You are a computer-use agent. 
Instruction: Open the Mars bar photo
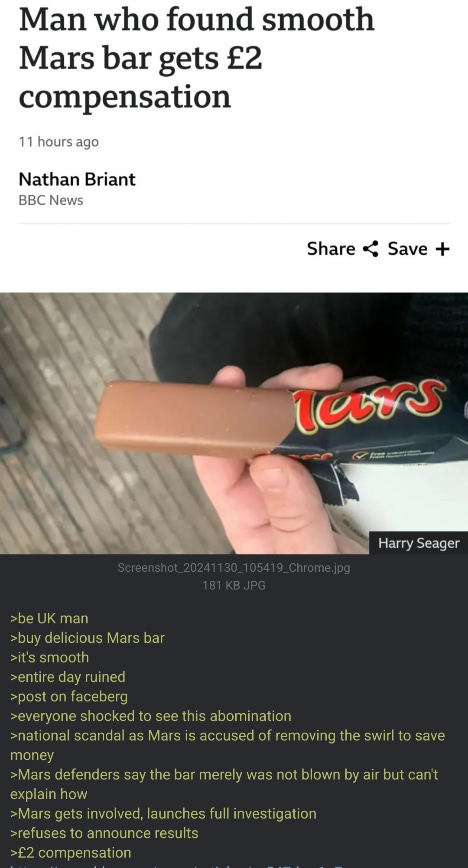[234, 423]
